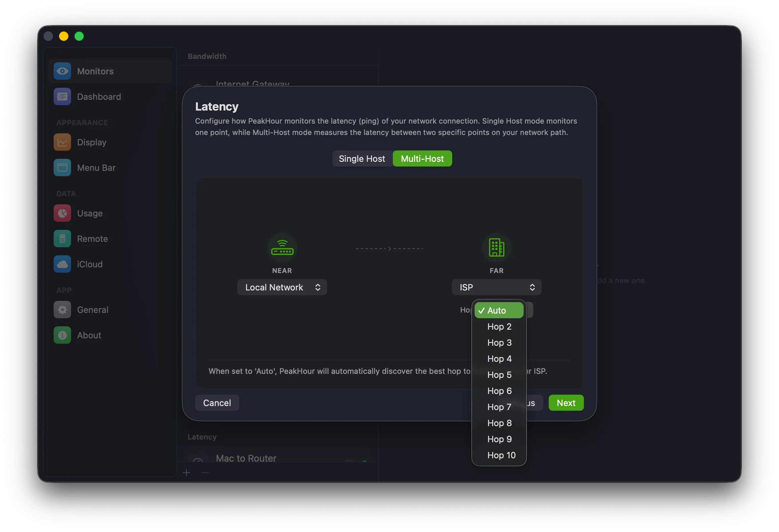Viewport: 779px width, 532px height.
Task: Choose Hop 3 from the menu
Action: [499, 342]
